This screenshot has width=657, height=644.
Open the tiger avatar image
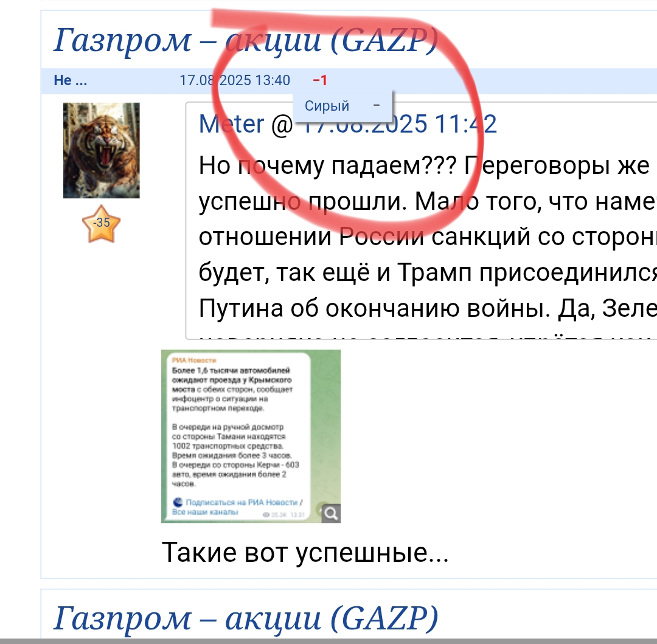[102, 150]
